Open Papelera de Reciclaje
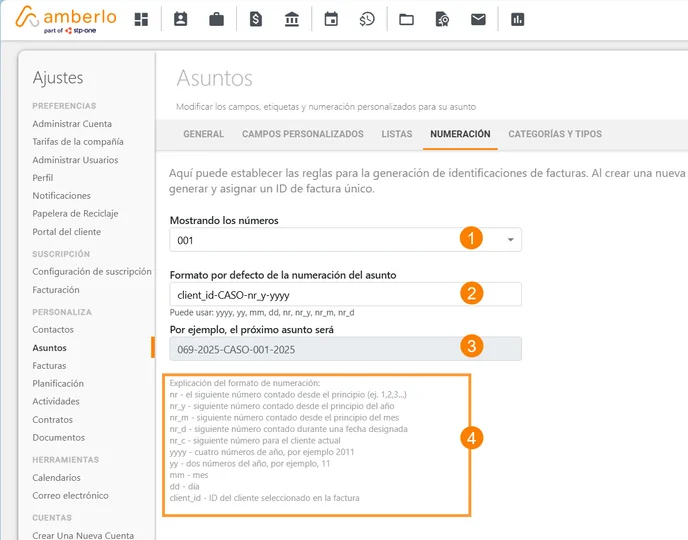 tap(75, 214)
